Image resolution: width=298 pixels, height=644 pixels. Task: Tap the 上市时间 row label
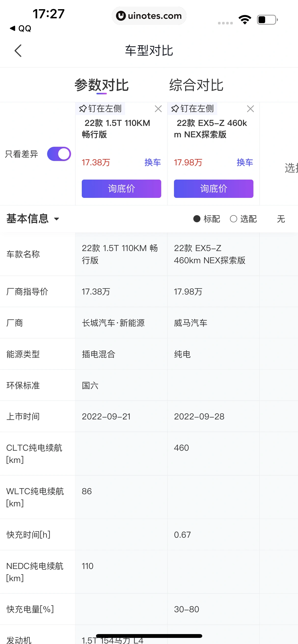point(23,416)
